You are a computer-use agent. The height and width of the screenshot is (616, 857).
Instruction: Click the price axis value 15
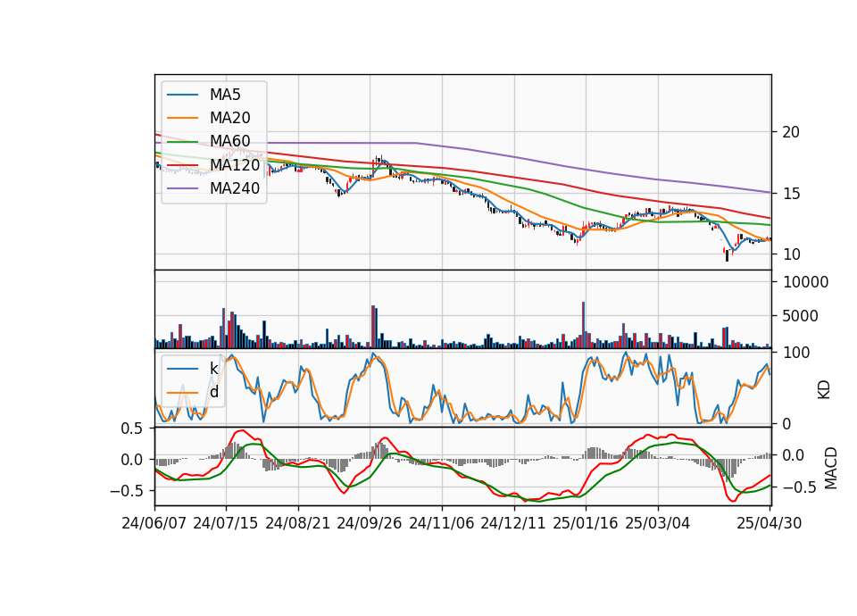click(x=792, y=194)
